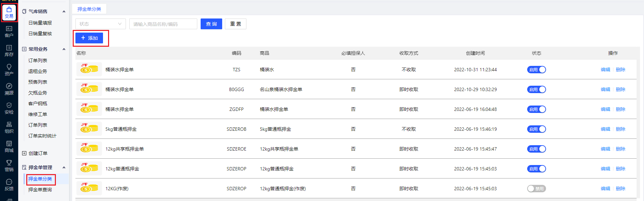Click 编辑 for the ZGDFP row
Image resolution: width=644 pixels, height=201 pixels.
[x=605, y=109]
